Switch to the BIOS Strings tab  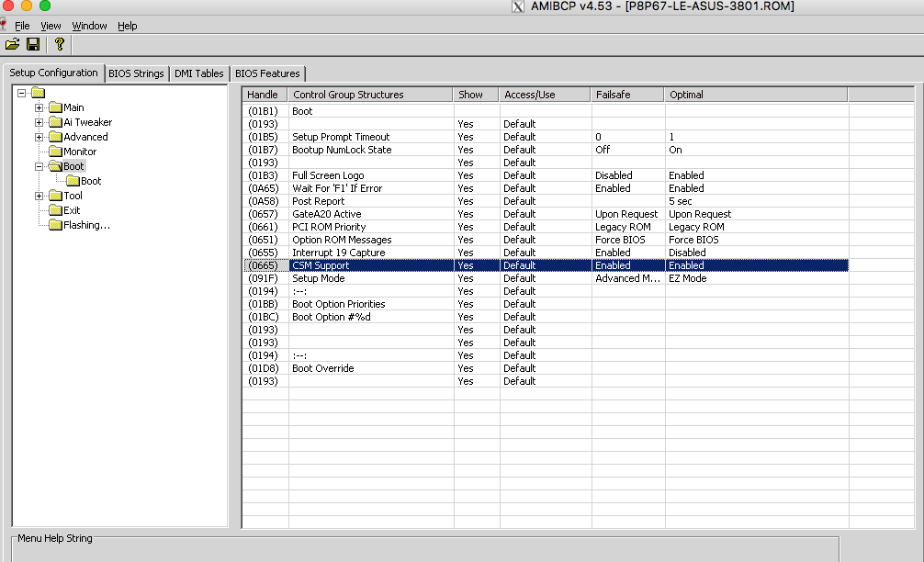click(136, 73)
